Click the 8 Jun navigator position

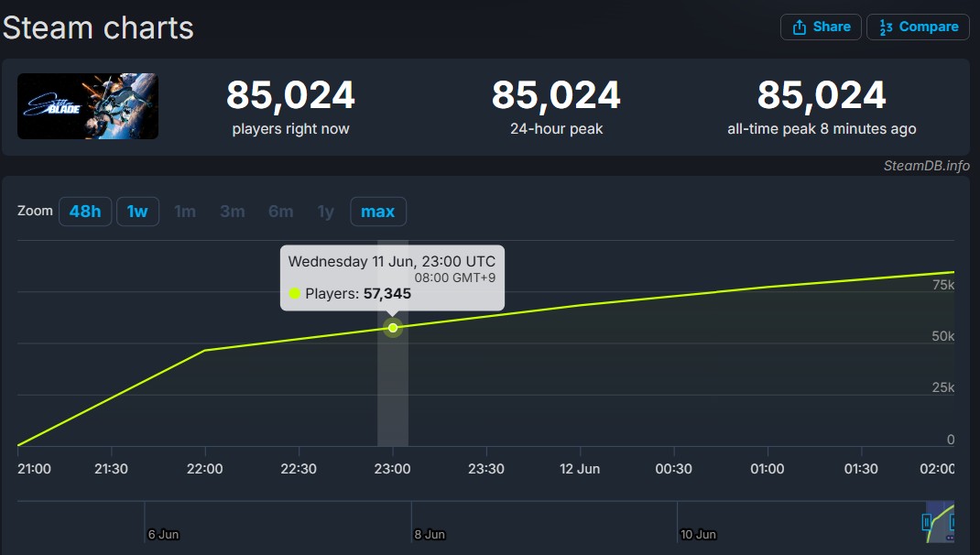coord(429,534)
